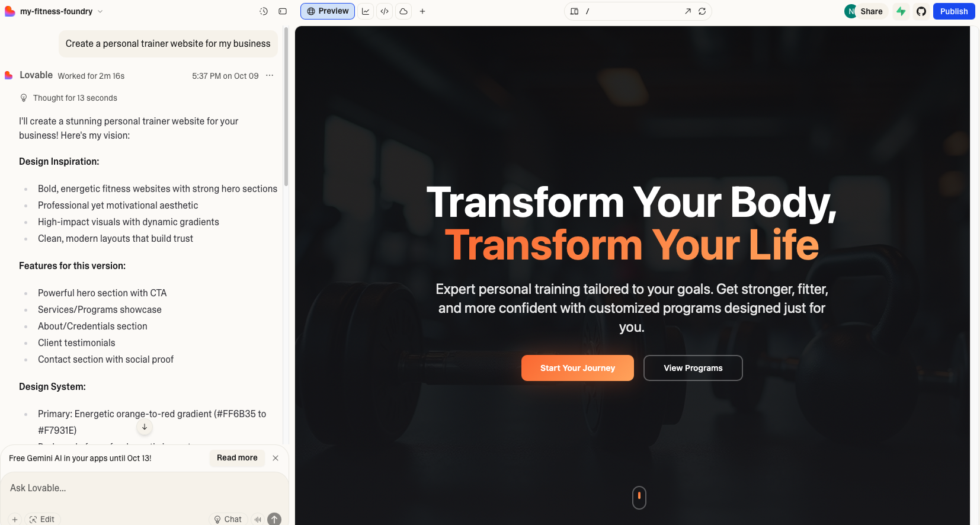This screenshot has height=525, width=980.
Task: Switch to the code view icon
Action: [x=385, y=11]
